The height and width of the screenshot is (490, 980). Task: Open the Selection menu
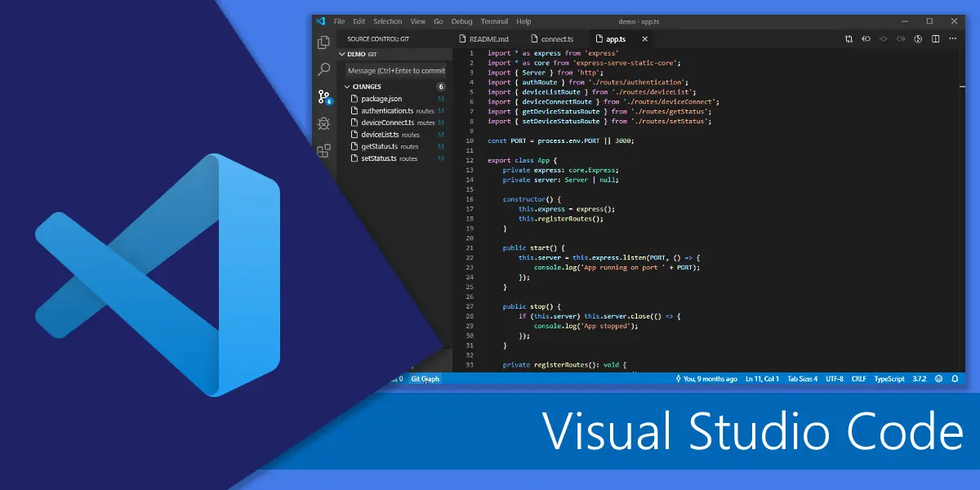387,21
